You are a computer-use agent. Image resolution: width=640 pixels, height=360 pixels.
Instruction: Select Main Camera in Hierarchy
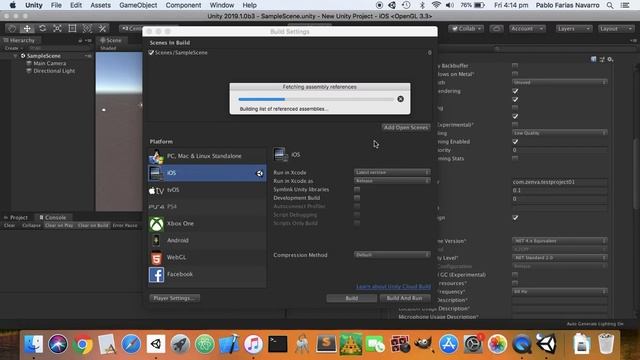point(49,63)
